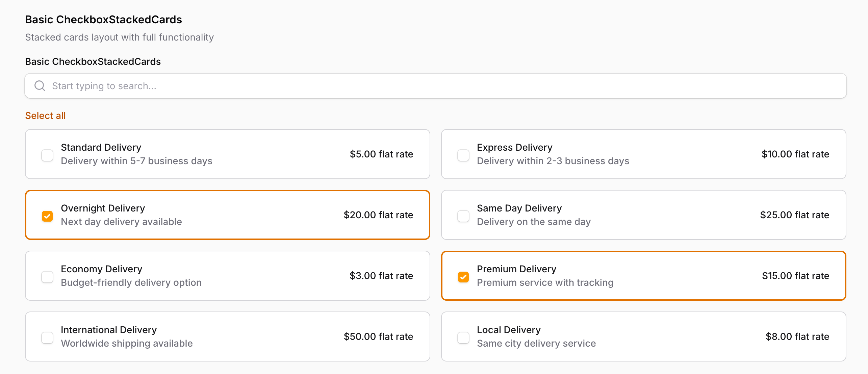Viewport: 868px width, 374px height.
Task: Focus the Start typing to search field
Action: (439, 86)
